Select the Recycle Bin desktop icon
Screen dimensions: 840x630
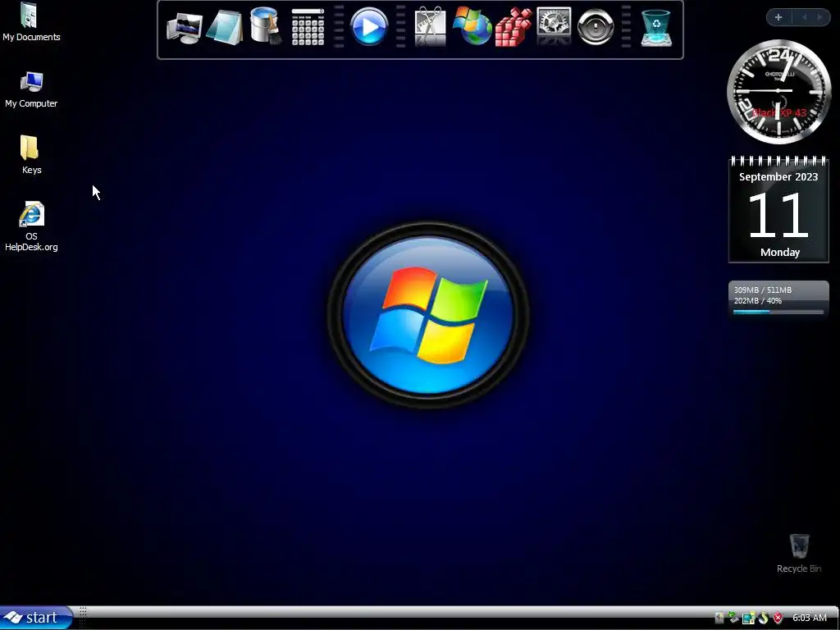(x=799, y=554)
